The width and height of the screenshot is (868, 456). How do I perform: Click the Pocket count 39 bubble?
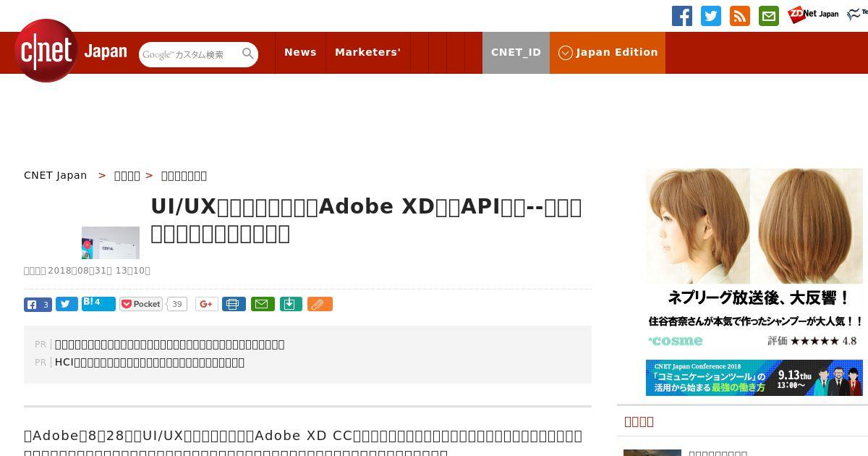(176, 304)
